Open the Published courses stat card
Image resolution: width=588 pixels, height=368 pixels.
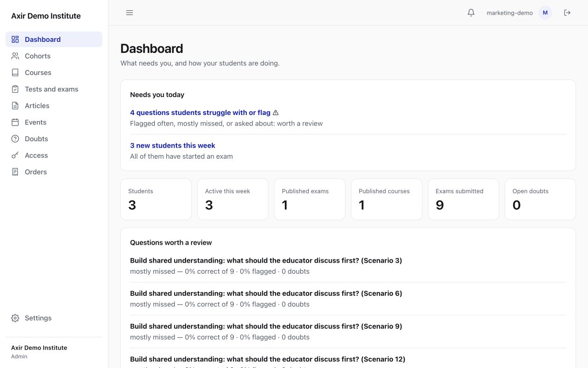386,199
